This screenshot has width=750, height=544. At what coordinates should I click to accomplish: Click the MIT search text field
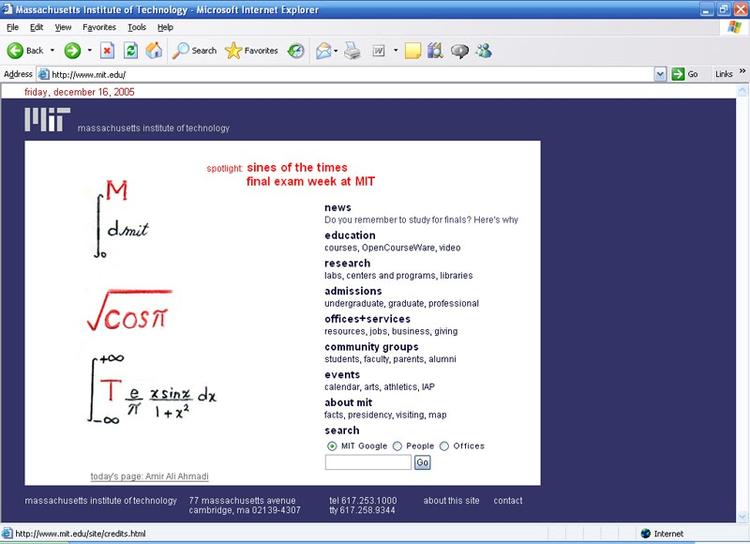368,462
